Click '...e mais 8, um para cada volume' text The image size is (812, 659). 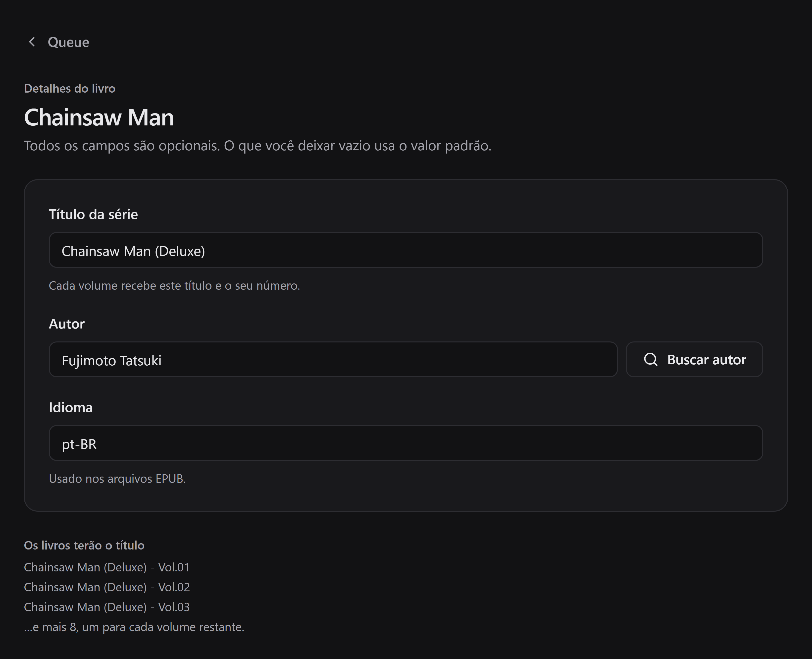pos(134,627)
